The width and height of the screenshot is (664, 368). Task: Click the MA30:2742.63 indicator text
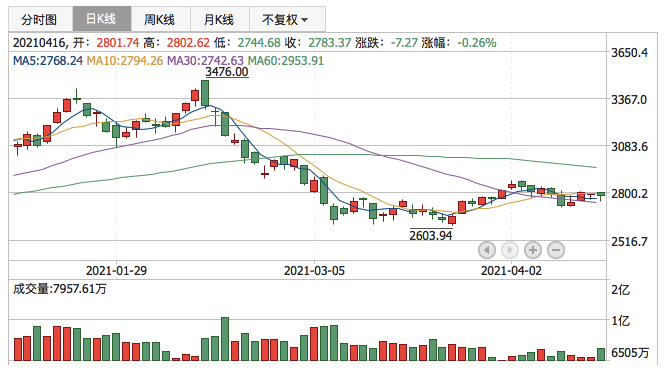[205, 61]
